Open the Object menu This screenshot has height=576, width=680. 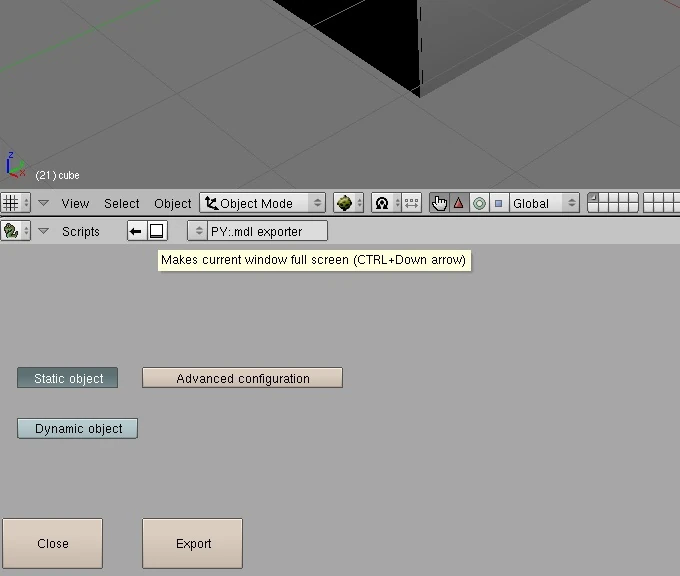pyautogui.click(x=173, y=203)
